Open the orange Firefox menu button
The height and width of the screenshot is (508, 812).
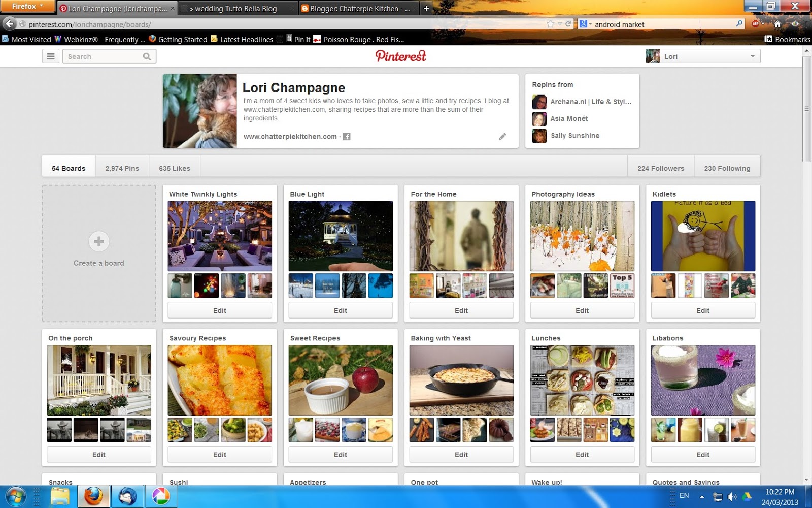(26, 6)
